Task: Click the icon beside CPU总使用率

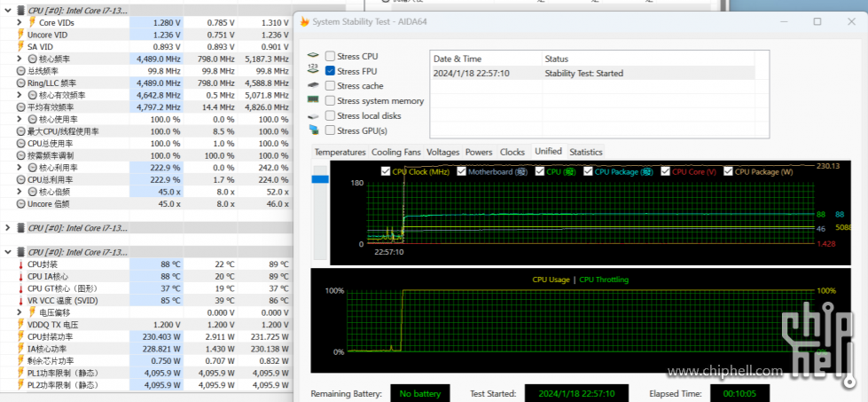Action: [21, 144]
